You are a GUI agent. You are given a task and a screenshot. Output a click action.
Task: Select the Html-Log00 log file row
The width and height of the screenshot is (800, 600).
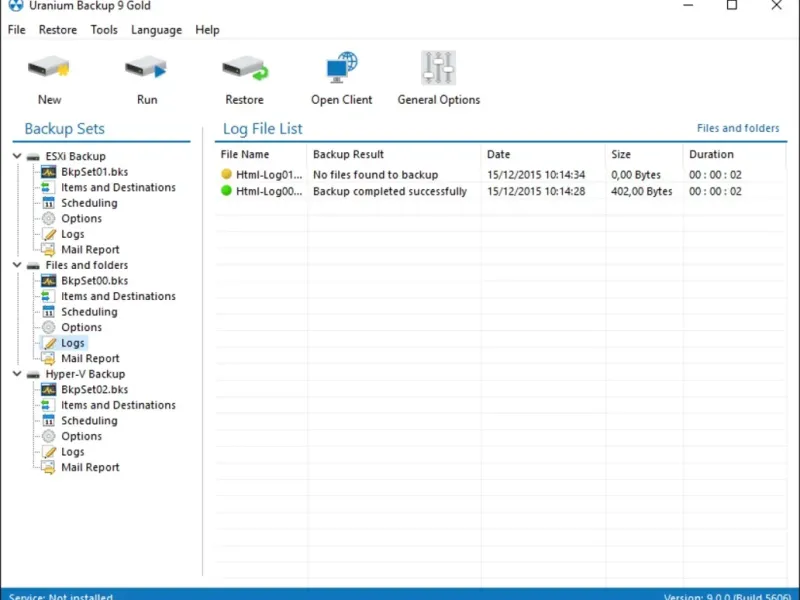click(501, 191)
